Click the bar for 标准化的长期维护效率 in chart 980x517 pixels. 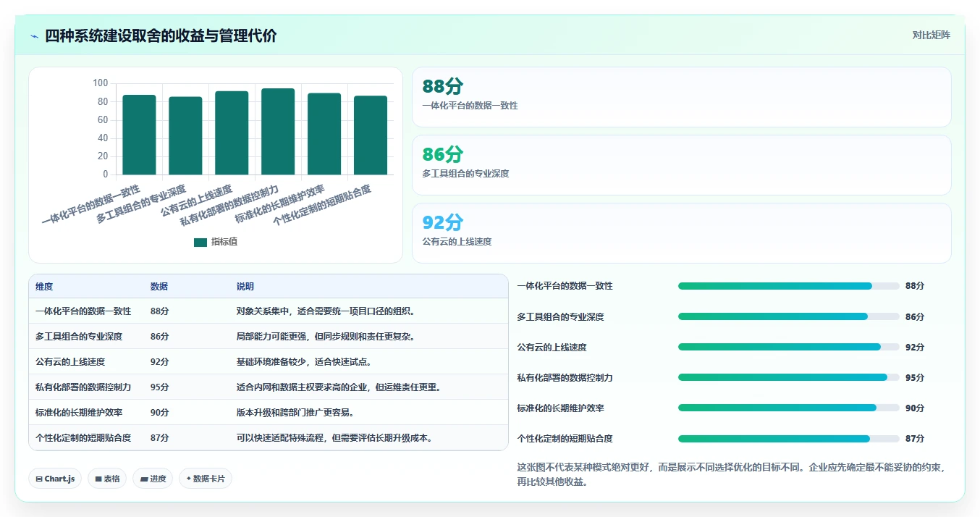pyautogui.click(x=324, y=134)
